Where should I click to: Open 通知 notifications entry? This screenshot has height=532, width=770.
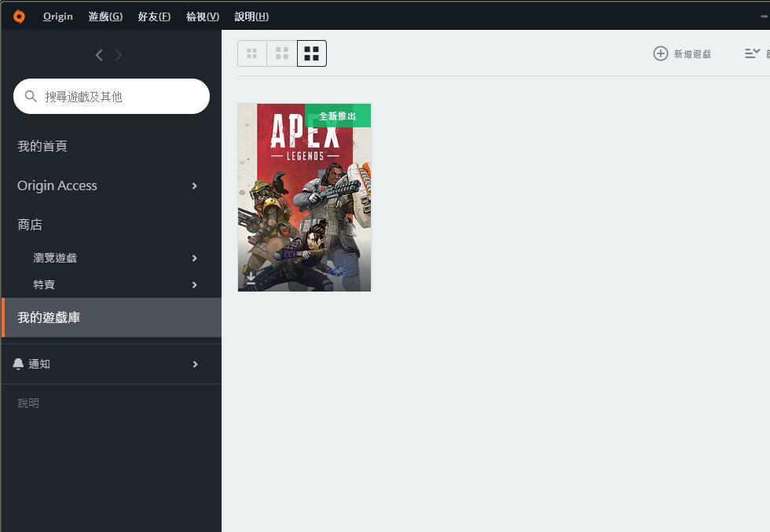(39, 364)
